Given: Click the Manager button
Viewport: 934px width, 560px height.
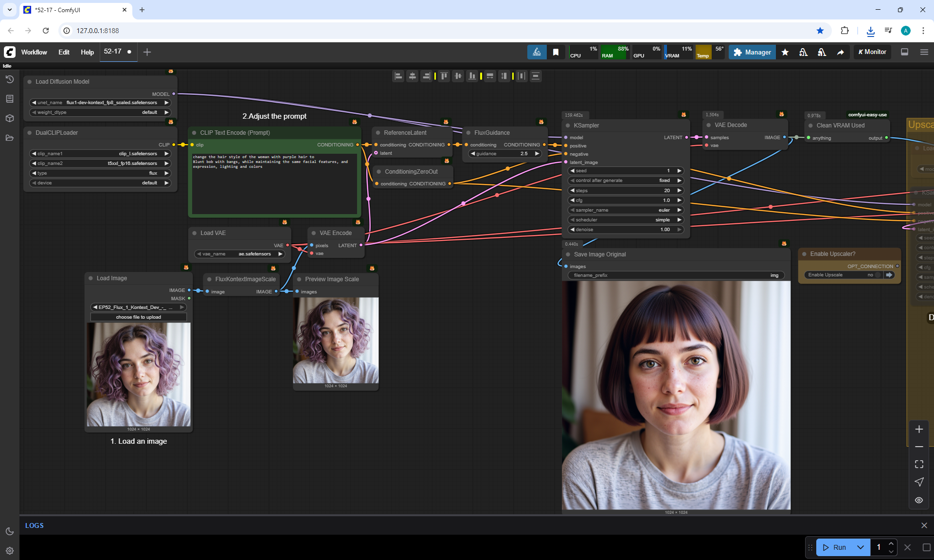Looking at the screenshot, I should pyautogui.click(x=752, y=52).
